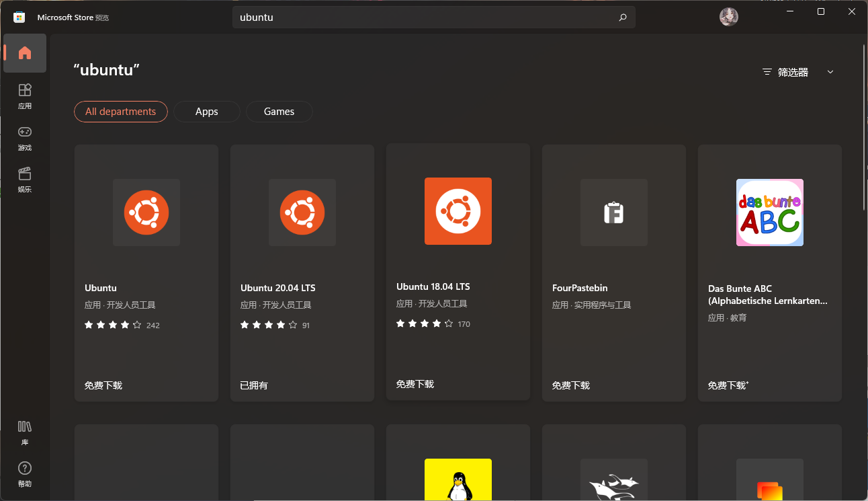This screenshot has width=868, height=501.
Task: Open the dolphins icon app card
Action: 614,463
